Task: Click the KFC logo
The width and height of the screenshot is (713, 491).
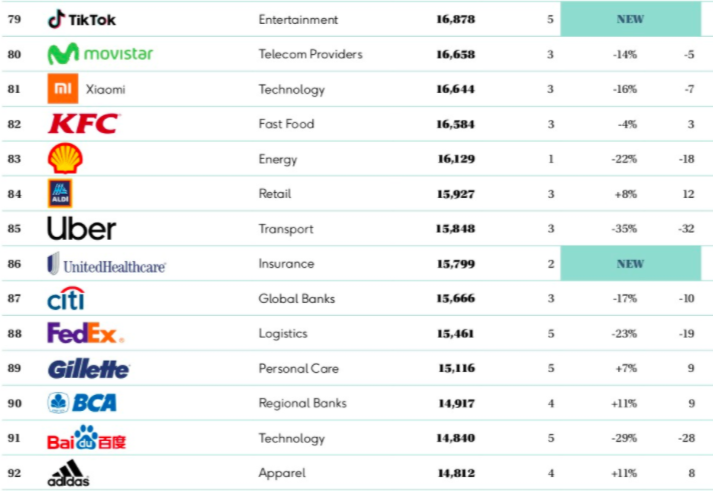Action: (x=83, y=124)
